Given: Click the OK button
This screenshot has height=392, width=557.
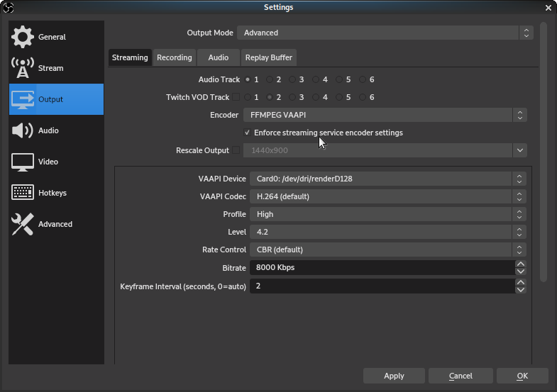Looking at the screenshot, I should [x=522, y=376].
